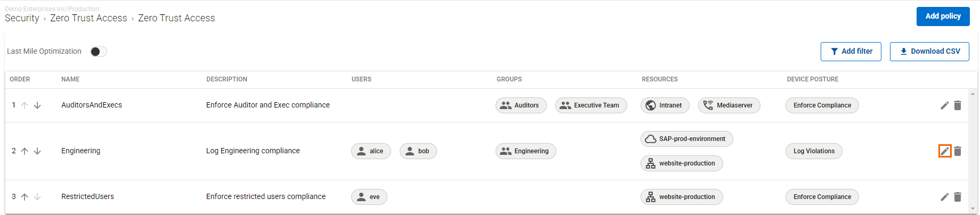Open the Add filter button
This screenshot has height=215, width=980.
coord(851,52)
